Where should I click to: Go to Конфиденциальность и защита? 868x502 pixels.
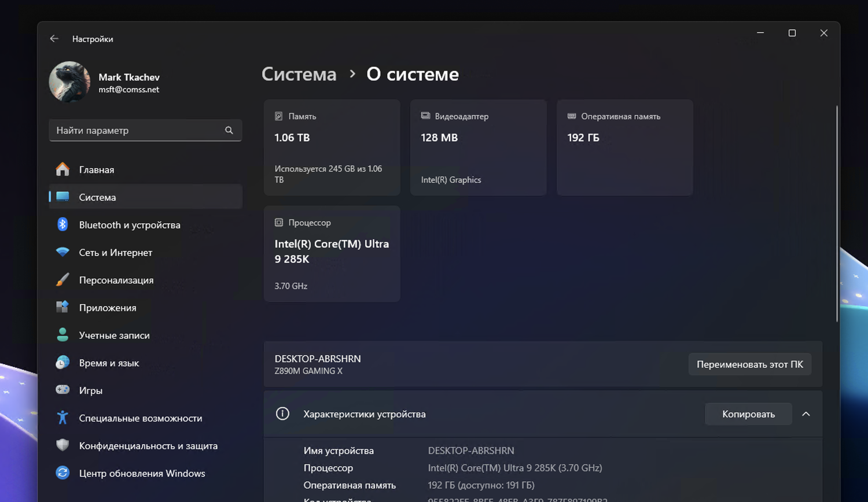(x=145, y=446)
